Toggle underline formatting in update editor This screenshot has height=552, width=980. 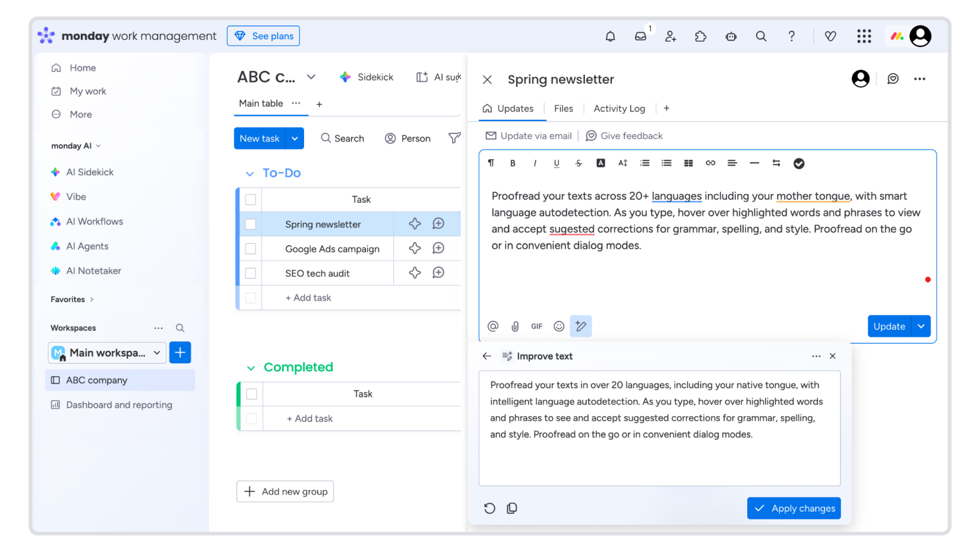click(557, 163)
